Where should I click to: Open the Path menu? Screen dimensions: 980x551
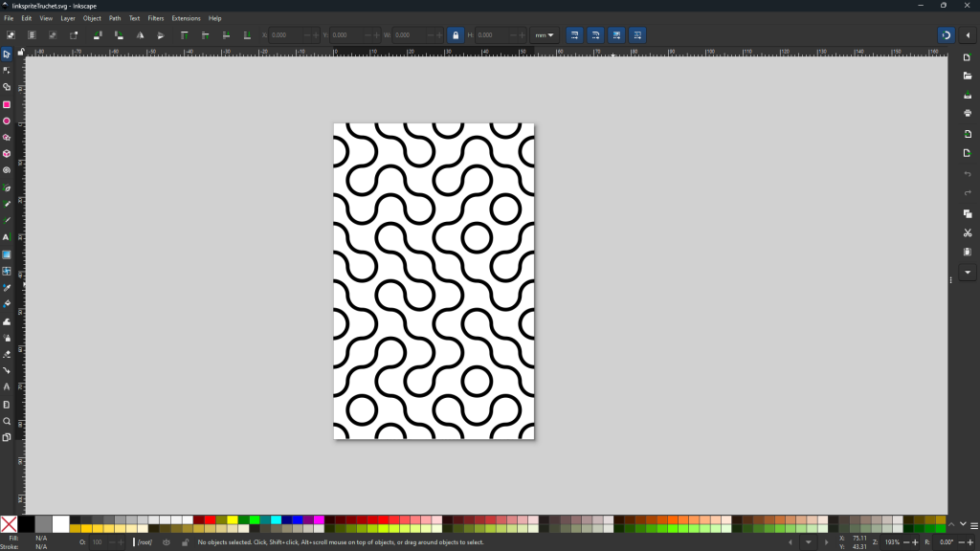click(115, 18)
